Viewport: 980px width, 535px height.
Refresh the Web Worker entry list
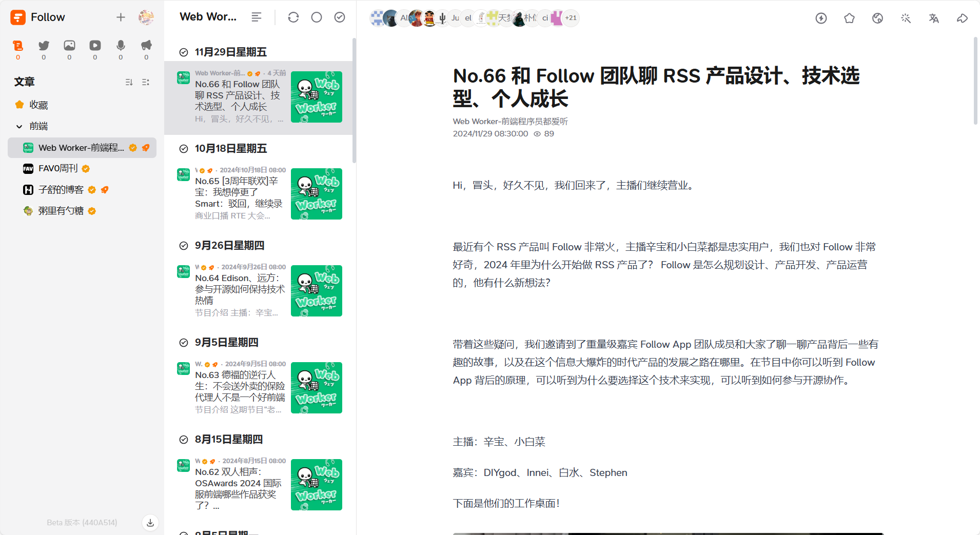point(293,17)
